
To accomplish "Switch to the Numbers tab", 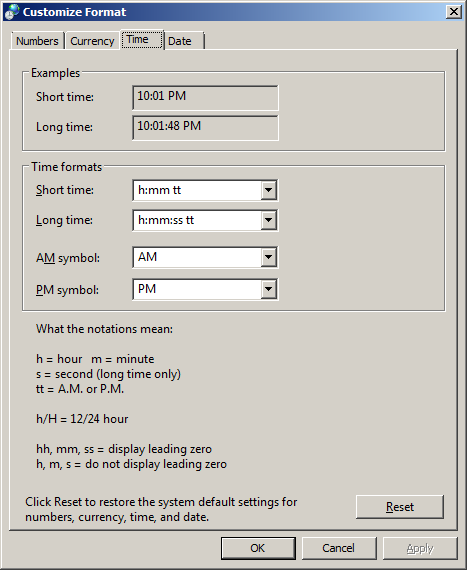I will pos(37,41).
